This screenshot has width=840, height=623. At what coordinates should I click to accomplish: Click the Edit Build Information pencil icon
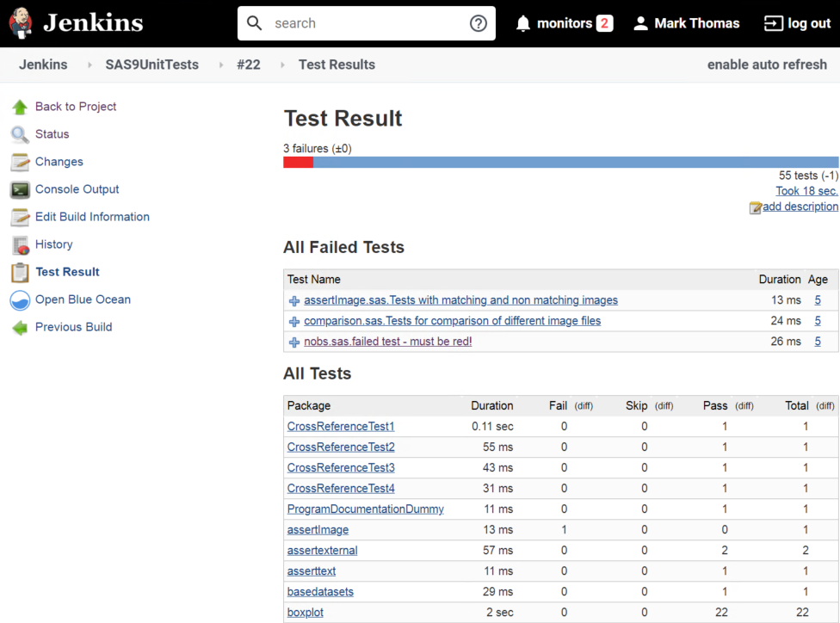click(x=20, y=217)
